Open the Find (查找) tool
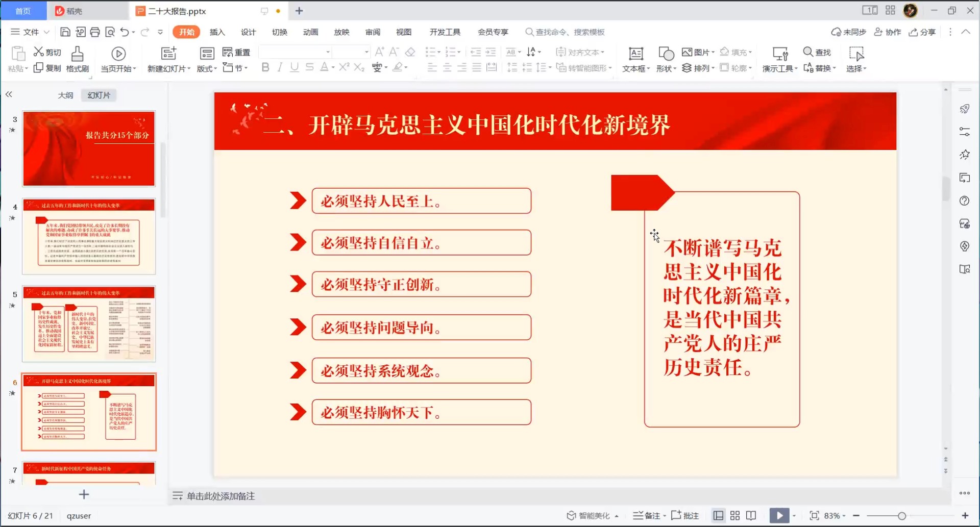980x527 pixels. click(x=817, y=52)
